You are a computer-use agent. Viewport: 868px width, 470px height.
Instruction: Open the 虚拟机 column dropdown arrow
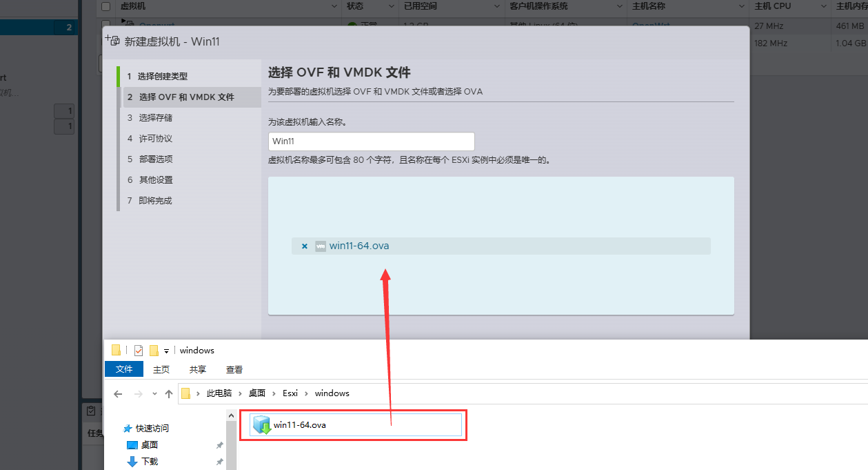click(334, 6)
